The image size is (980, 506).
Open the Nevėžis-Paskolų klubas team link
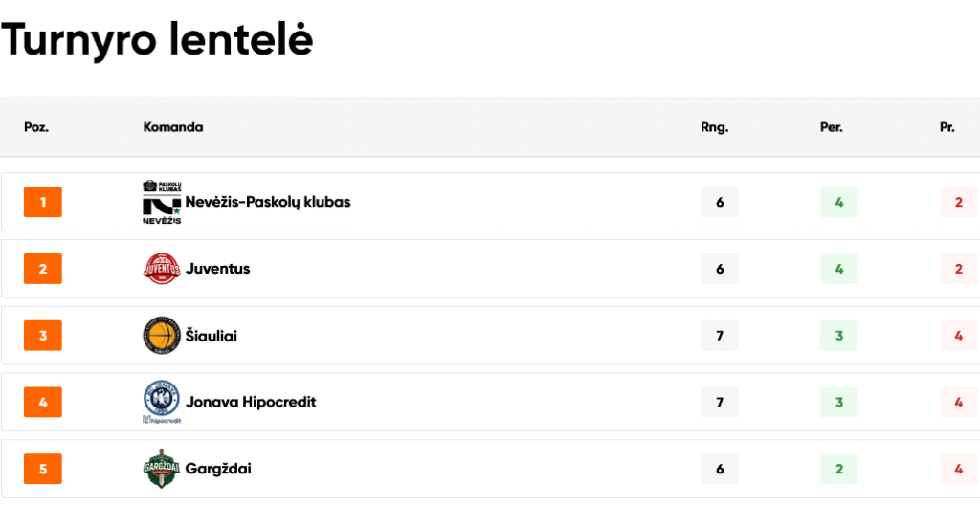click(268, 202)
